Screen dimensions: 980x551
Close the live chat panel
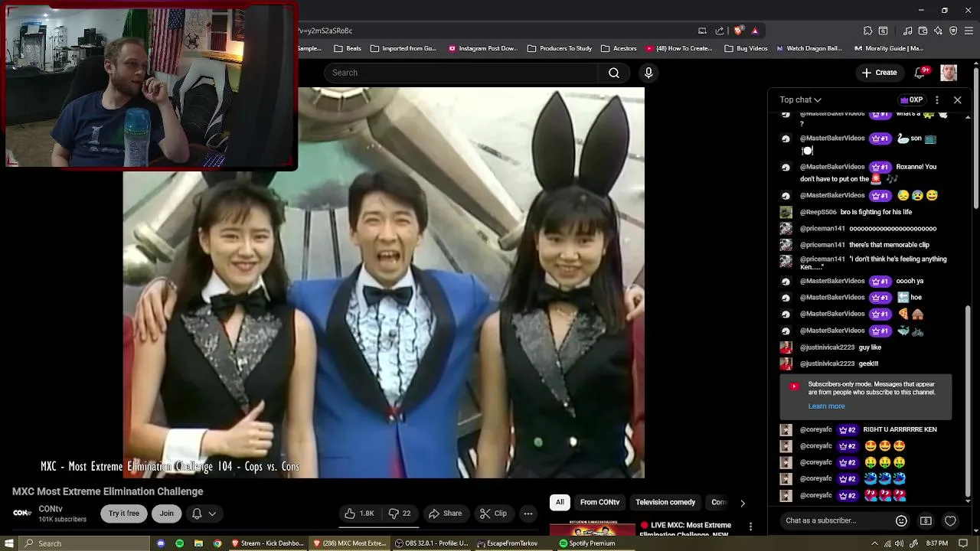click(957, 99)
